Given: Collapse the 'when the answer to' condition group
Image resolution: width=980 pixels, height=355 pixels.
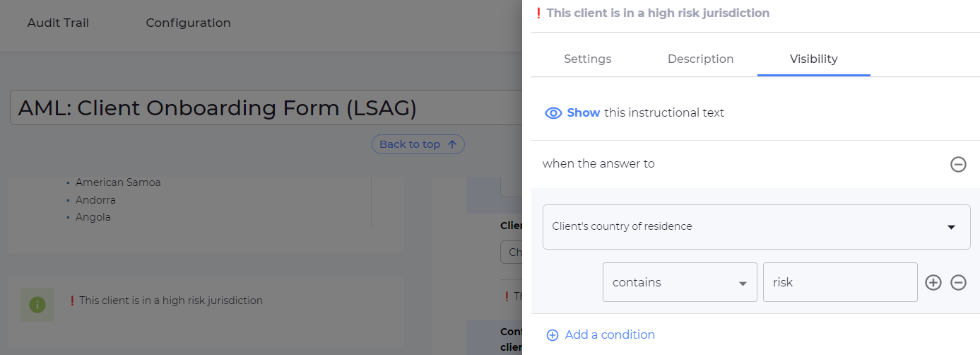Looking at the screenshot, I should pyautogui.click(x=958, y=165).
